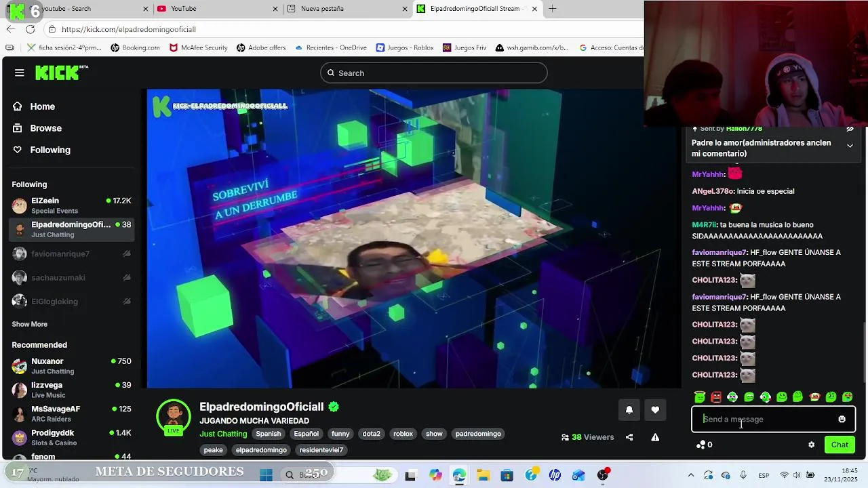Select the Spanish tag
This screenshot has height=488, width=868.
[x=268, y=434]
